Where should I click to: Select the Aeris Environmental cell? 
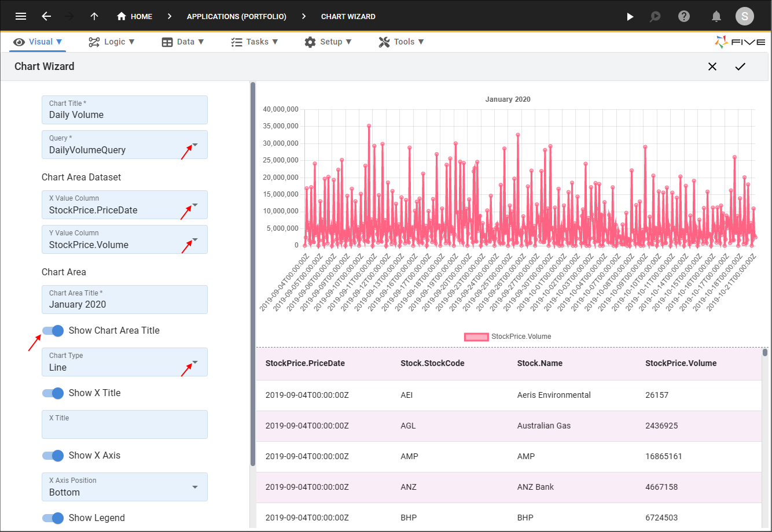pyautogui.click(x=554, y=396)
